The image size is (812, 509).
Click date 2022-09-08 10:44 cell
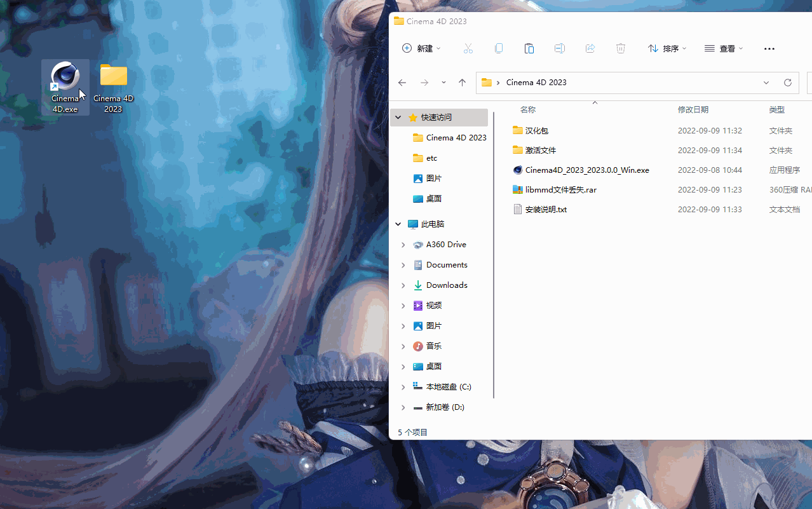[708, 170]
